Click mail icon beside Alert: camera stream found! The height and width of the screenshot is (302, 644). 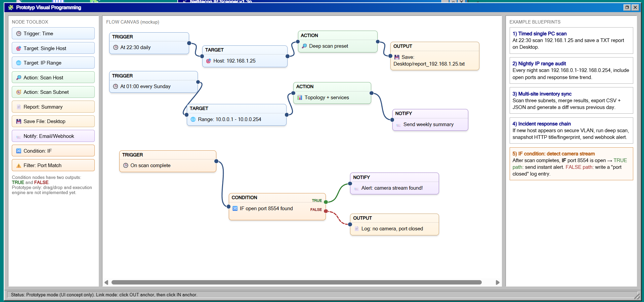[356, 188]
